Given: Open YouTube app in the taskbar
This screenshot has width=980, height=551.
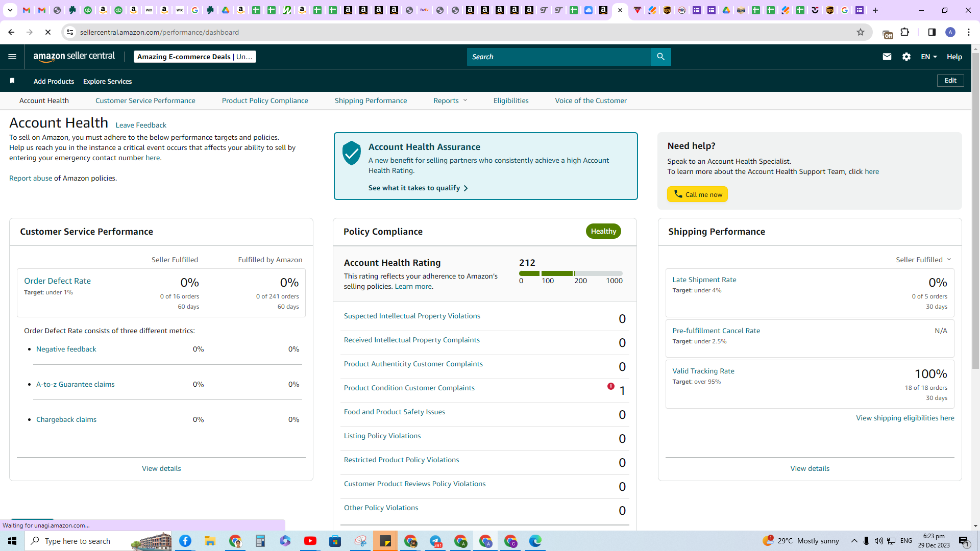Looking at the screenshot, I should pos(310,541).
